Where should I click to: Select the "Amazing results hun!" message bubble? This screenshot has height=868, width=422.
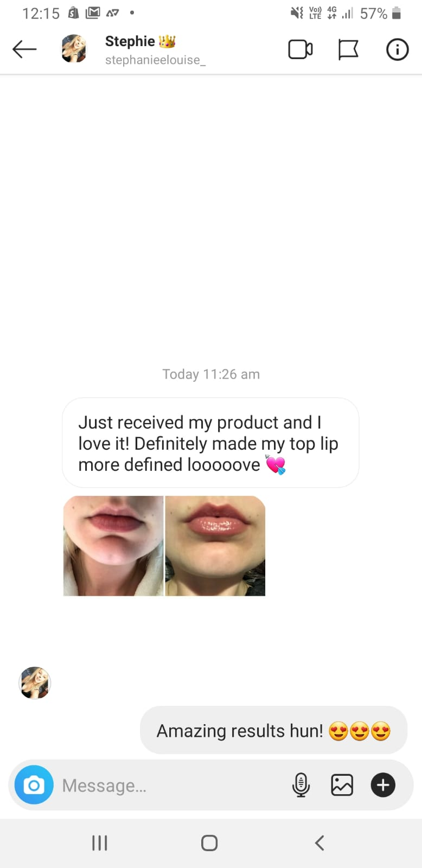(x=273, y=730)
